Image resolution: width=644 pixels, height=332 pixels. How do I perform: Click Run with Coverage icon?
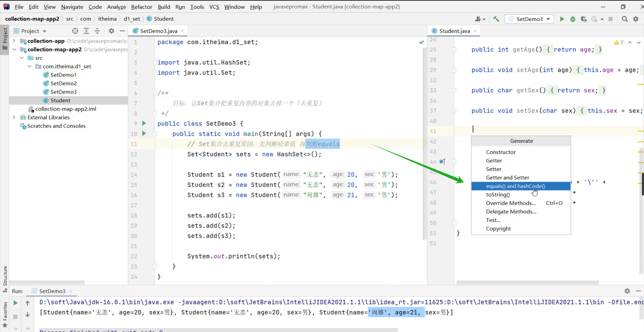[584, 19]
